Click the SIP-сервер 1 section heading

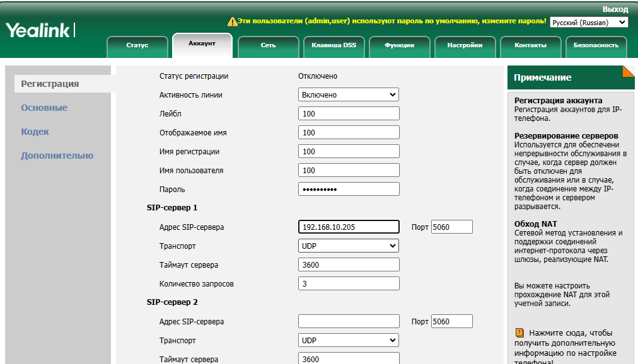172,208
